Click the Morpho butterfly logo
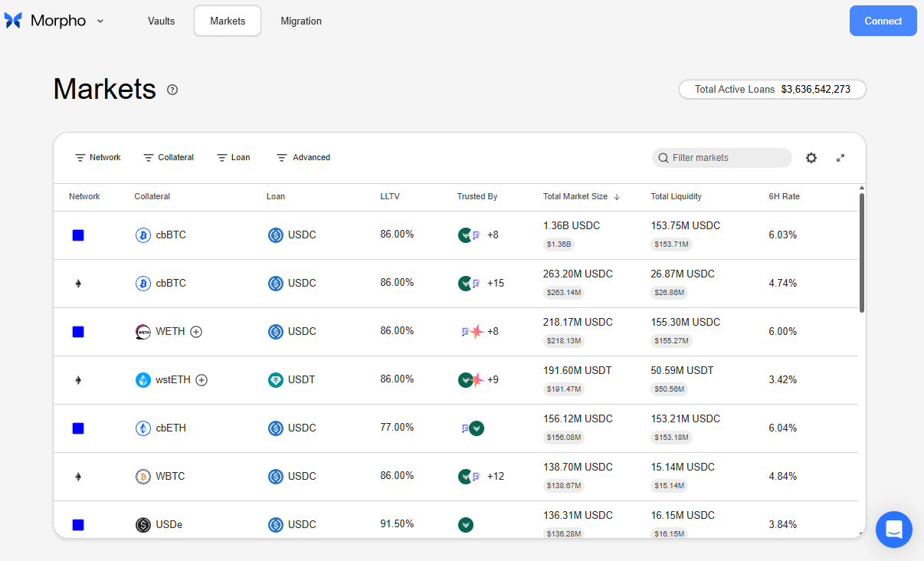Image resolution: width=924 pixels, height=561 pixels. click(x=13, y=21)
